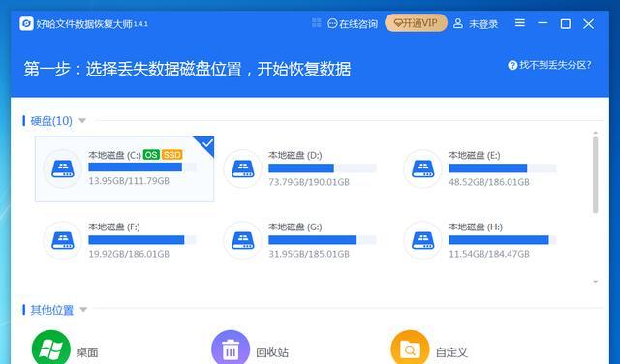This screenshot has height=364, width=620.
Task: Select the G: drive icon
Action: click(x=242, y=240)
